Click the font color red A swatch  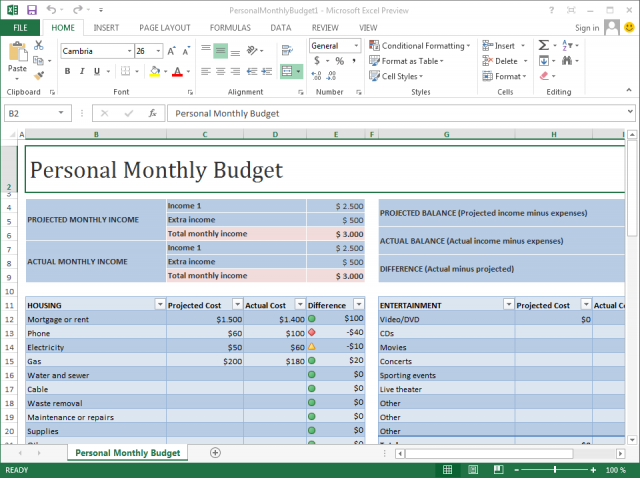[177, 71]
